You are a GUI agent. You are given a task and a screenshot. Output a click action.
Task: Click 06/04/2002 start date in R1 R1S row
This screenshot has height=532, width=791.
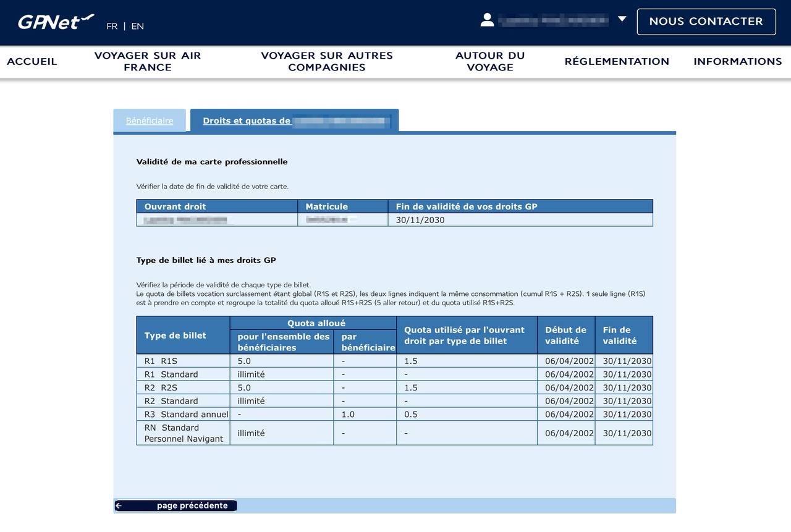pyautogui.click(x=569, y=361)
